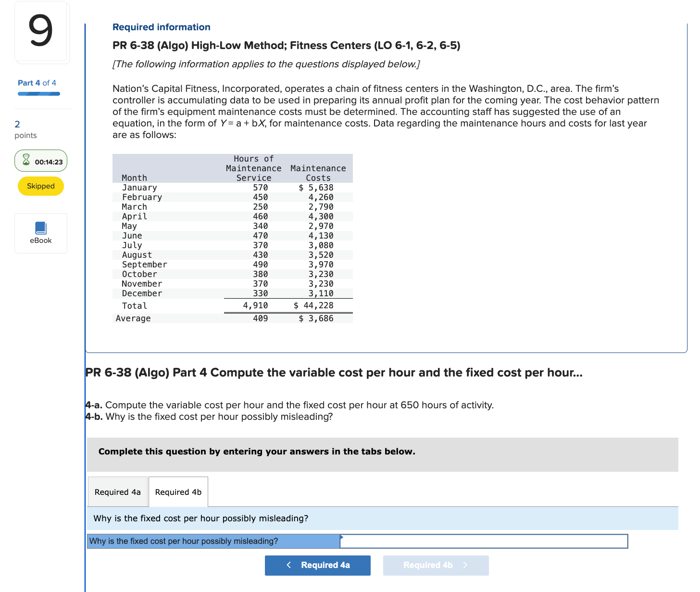This screenshot has height=592, width=700.
Task: Select the question number 9 box
Action: pos(41,32)
